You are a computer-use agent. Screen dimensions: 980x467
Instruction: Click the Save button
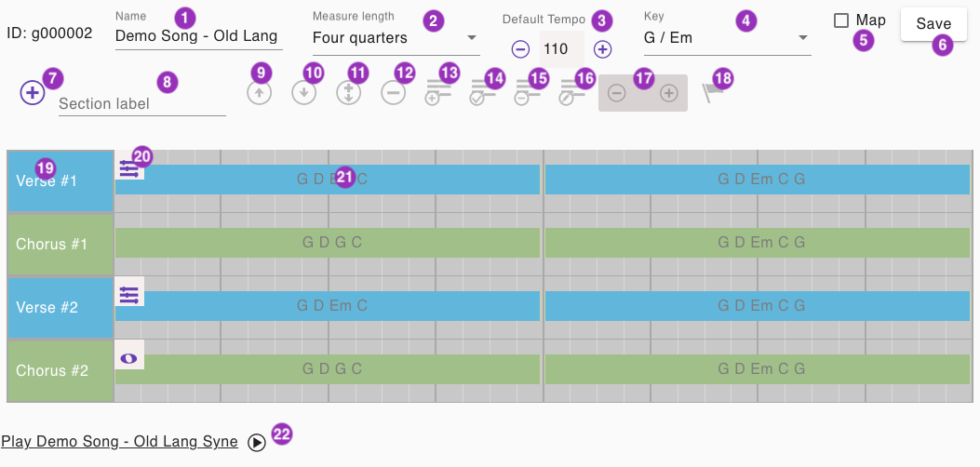point(933,24)
